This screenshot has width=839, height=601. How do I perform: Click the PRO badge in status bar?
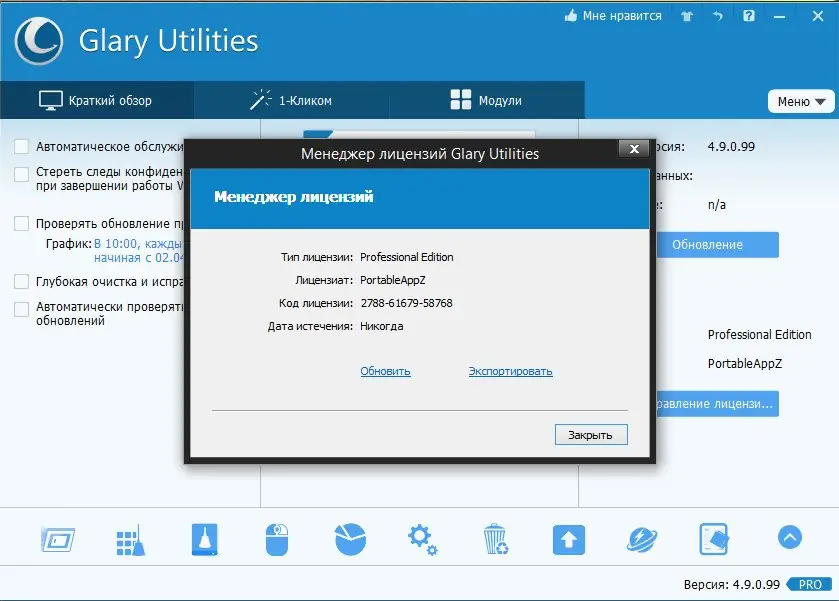[x=810, y=584]
